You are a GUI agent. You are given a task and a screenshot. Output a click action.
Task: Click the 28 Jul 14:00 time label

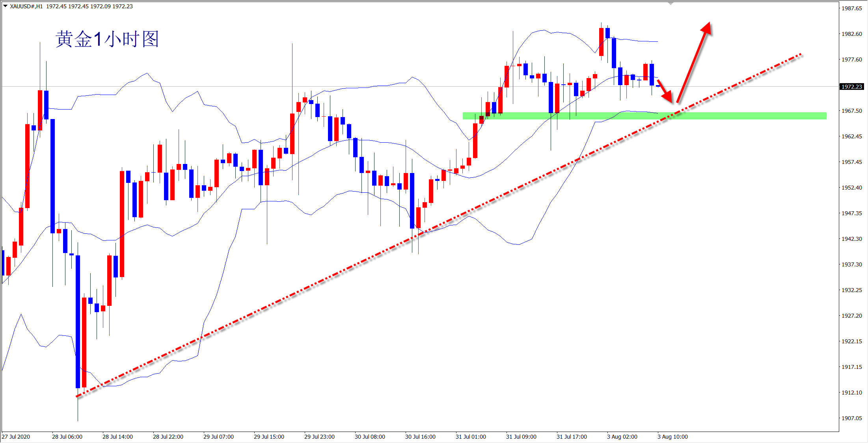pyautogui.click(x=118, y=437)
